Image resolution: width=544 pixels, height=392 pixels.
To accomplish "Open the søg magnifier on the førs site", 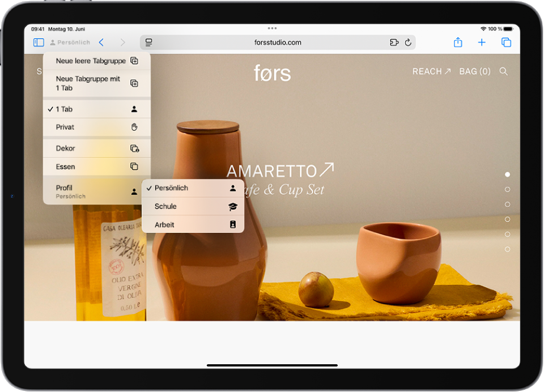I will point(504,71).
